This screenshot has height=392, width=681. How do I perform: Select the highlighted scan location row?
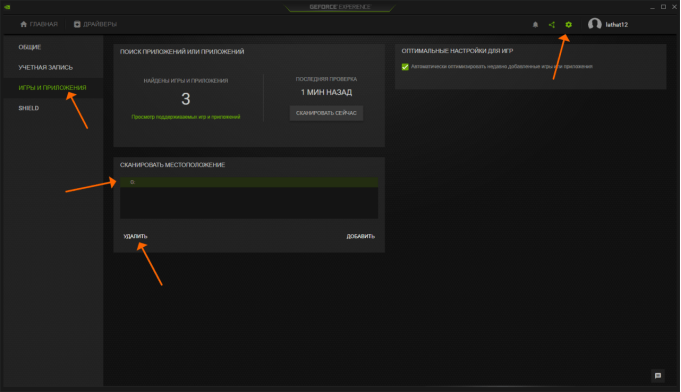coord(249,182)
